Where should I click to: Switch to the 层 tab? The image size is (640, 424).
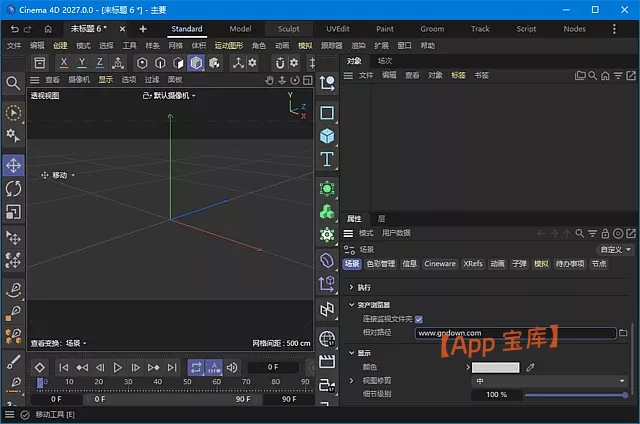pyautogui.click(x=381, y=219)
